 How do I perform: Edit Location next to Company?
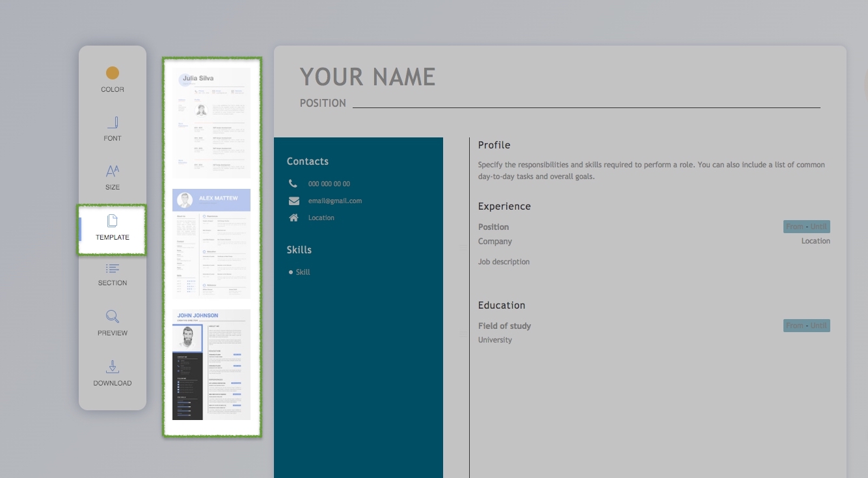point(816,241)
